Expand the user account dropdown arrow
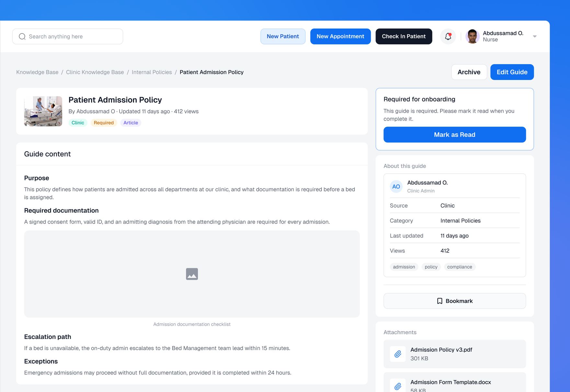Image resolution: width=570 pixels, height=392 pixels. click(x=535, y=36)
